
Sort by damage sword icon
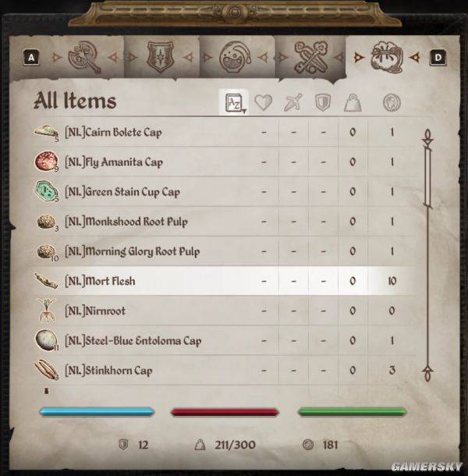click(x=292, y=102)
